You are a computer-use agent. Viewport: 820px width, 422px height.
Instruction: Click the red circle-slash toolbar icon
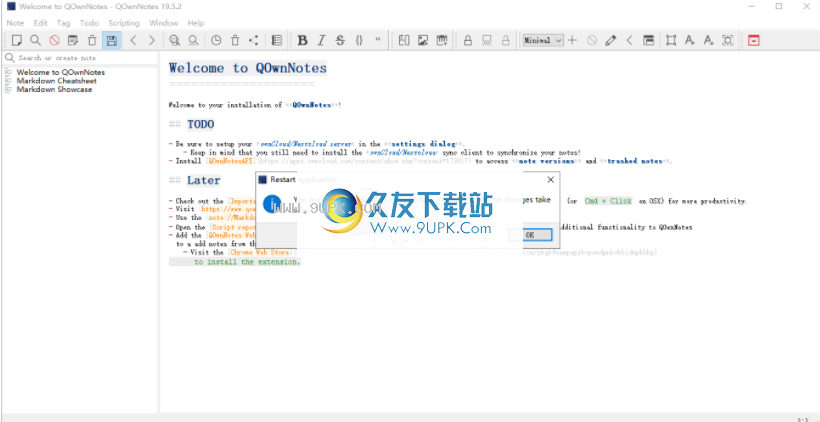click(54, 40)
